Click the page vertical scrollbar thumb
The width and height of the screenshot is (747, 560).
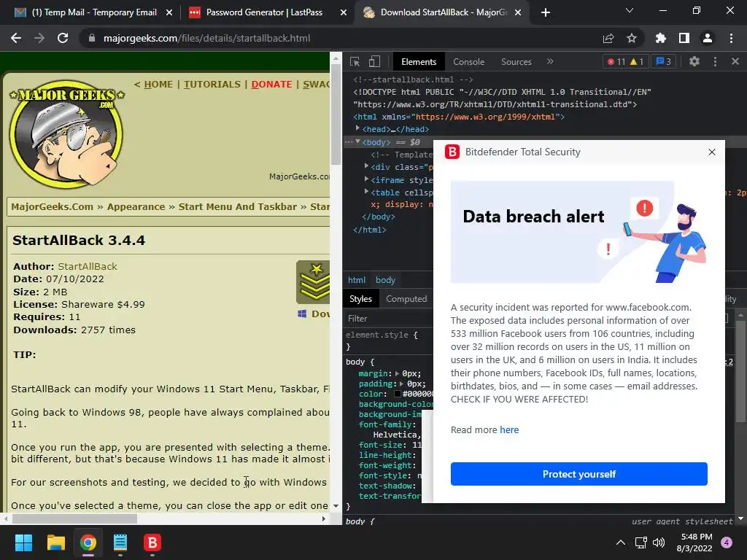click(336, 114)
